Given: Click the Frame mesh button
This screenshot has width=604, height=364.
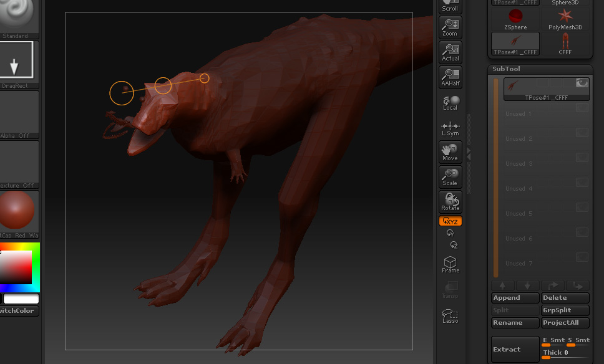Looking at the screenshot, I should coord(450,265).
